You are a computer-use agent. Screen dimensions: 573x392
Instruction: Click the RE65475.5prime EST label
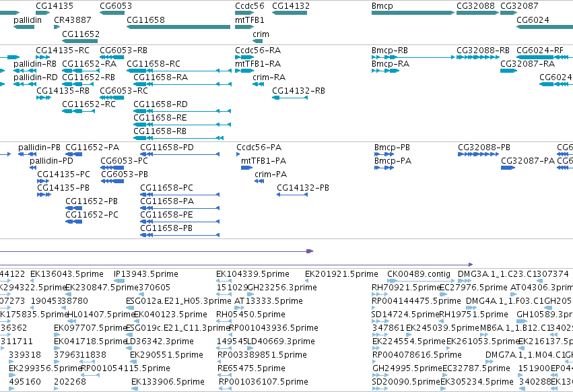pyautogui.click(x=251, y=368)
